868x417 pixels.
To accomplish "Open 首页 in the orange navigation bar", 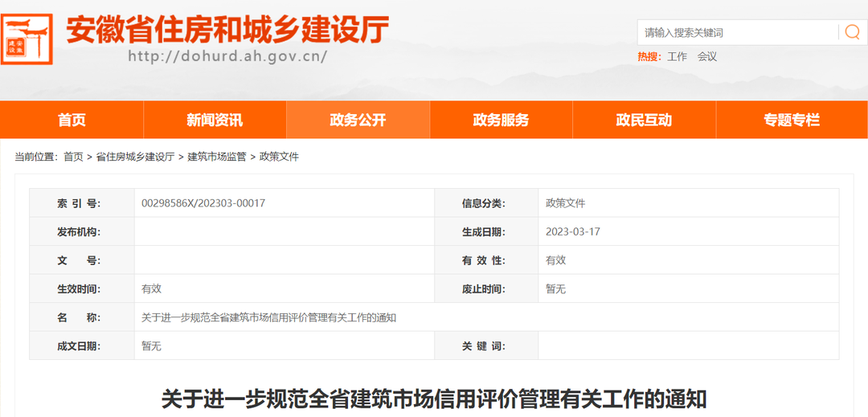I will tap(72, 121).
